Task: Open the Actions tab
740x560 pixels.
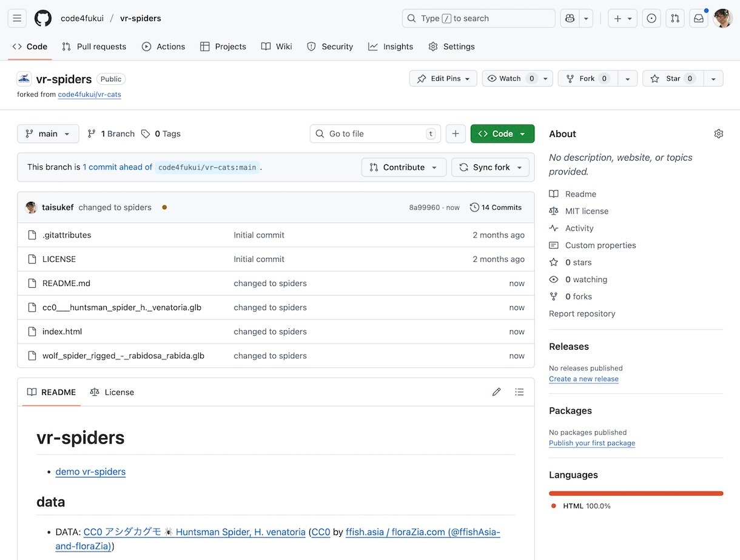Action: point(163,47)
